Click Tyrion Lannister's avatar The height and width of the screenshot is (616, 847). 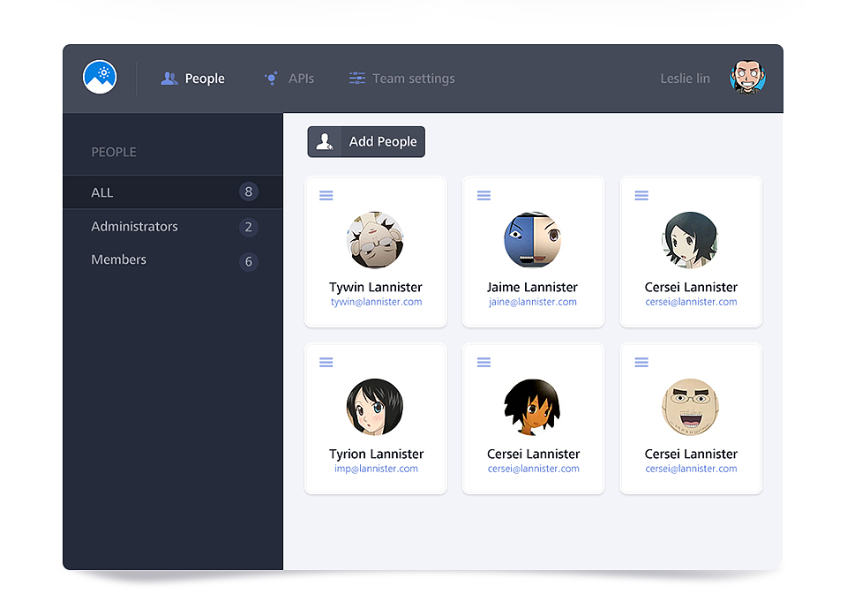376,407
